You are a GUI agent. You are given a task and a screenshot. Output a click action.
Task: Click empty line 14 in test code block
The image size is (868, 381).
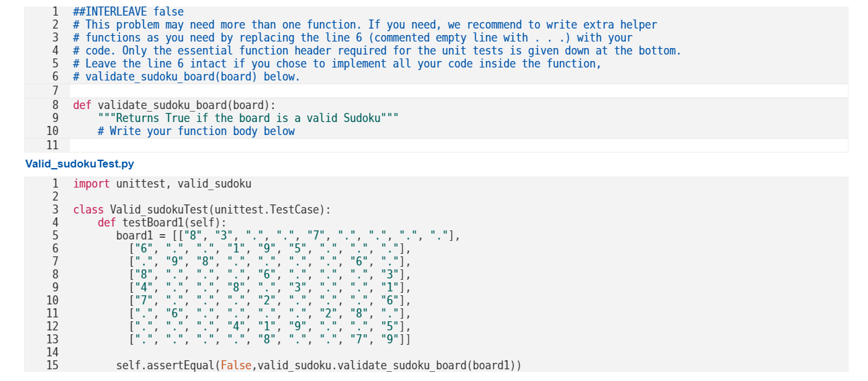459,352
